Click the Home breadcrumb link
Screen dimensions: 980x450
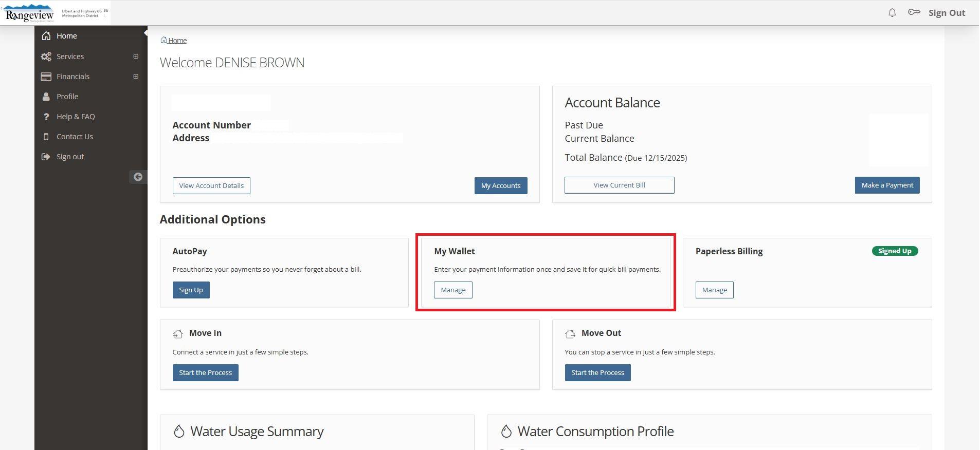(177, 41)
